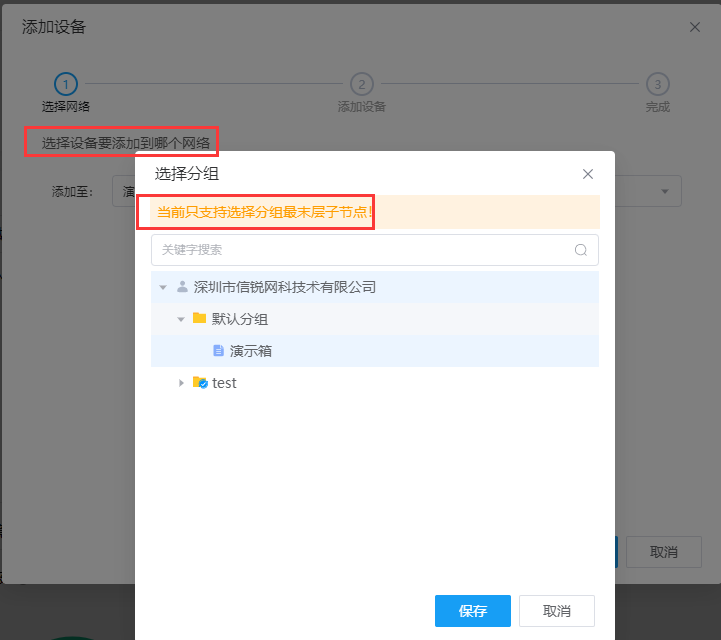Click the user icon beside 深圳市信锐网科技术有限公司
Viewport: 721px width, 640px height.
(182, 287)
